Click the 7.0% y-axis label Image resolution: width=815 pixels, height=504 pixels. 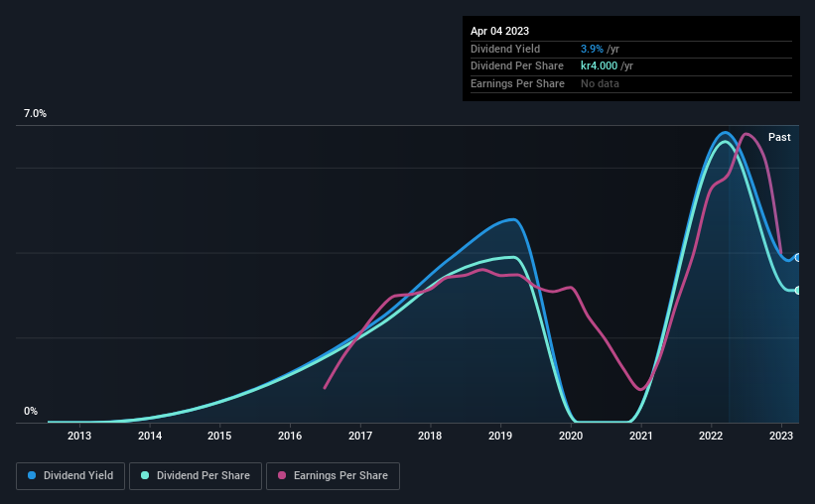tap(35, 114)
